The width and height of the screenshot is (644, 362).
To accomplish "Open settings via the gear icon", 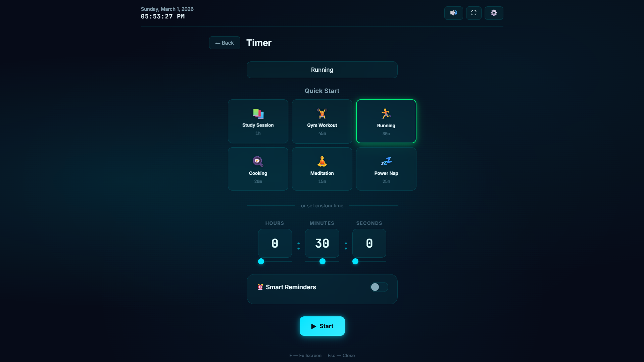I will point(494,13).
